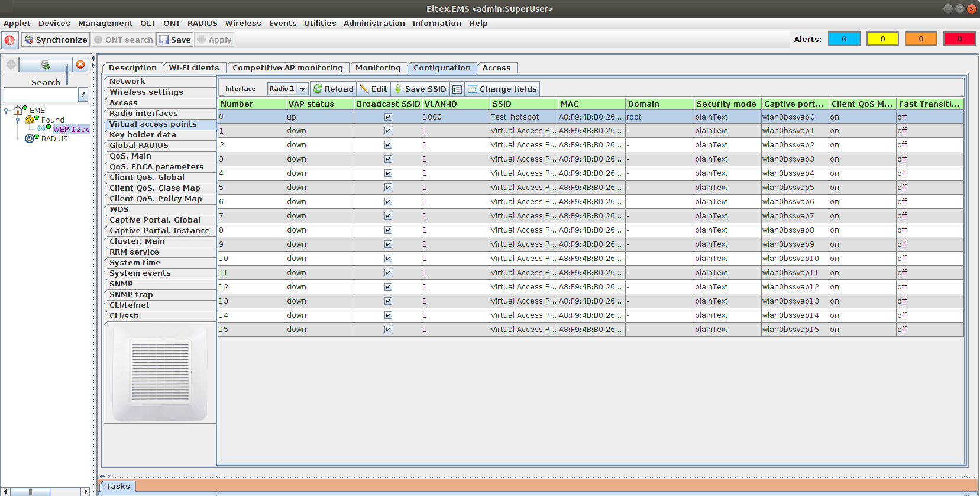Select WEP-12ac in the device tree
This screenshot has width=980, height=496.
(x=71, y=130)
